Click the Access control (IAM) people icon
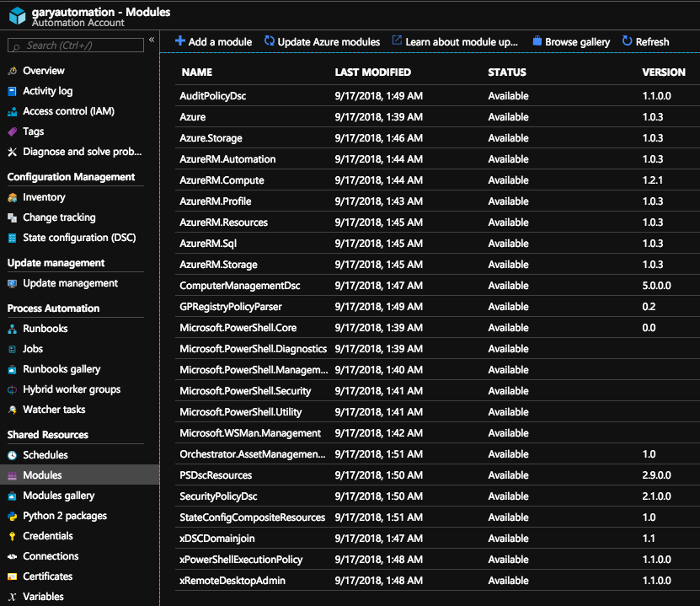Image resolution: width=700 pixels, height=606 pixels. click(13, 111)
